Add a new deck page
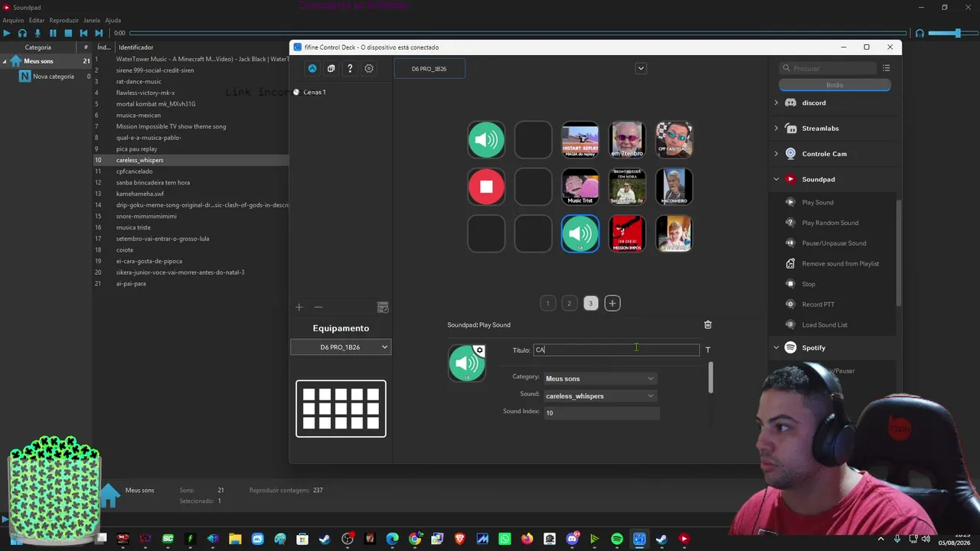Screen dimensions: 980x551 click(x=612, y=303)
